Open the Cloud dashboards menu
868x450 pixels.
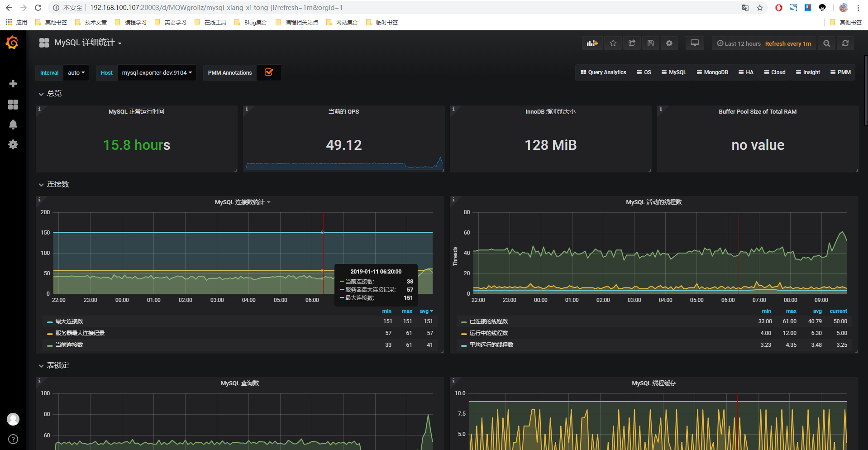(775, 72)
